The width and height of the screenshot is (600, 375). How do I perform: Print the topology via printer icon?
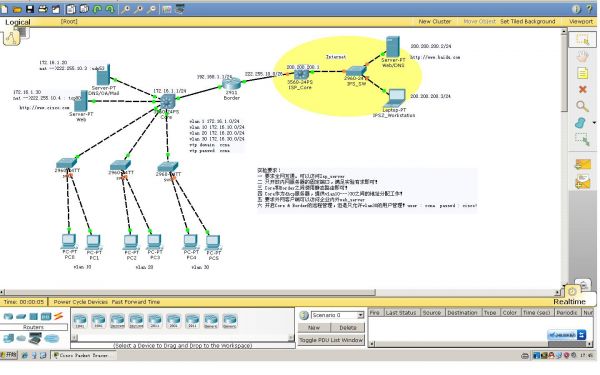[43, 9]
